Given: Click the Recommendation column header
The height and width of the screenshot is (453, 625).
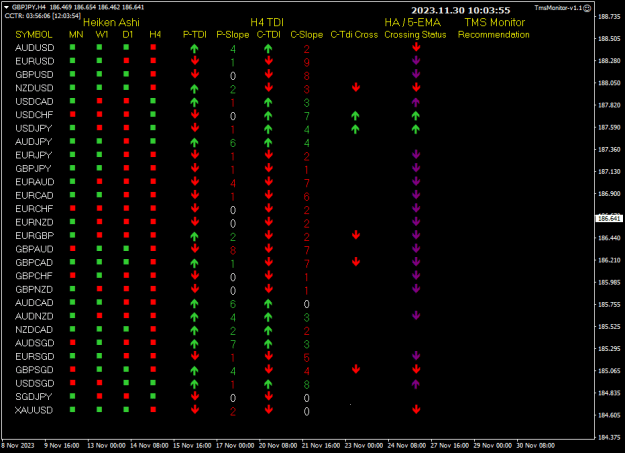Looking at the screenshot, I should click(493, 35).
